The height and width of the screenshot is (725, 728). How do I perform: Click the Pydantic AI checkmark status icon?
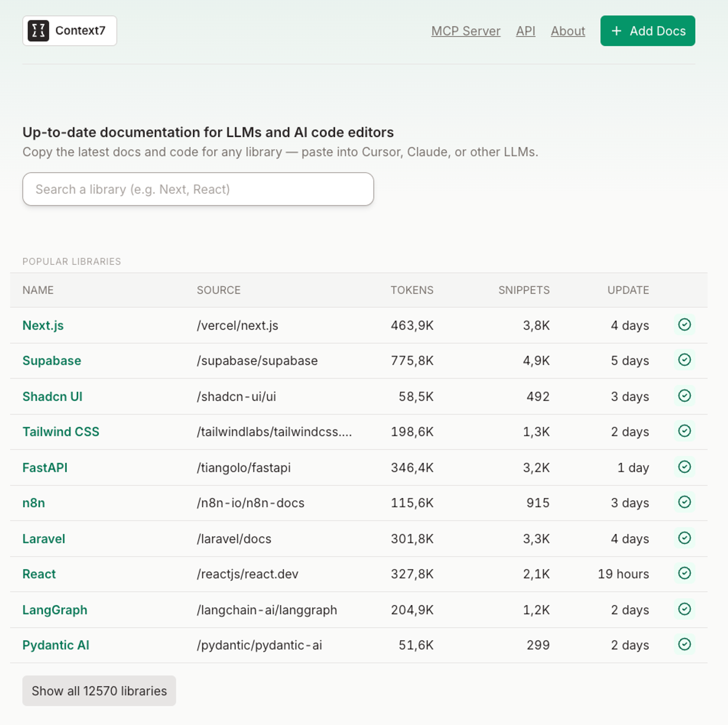coord(684,645)
